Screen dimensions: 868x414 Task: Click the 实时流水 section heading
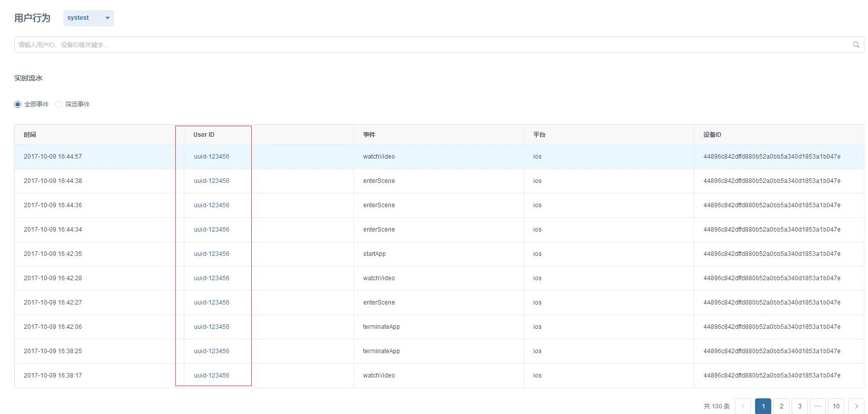pos(28,78)
